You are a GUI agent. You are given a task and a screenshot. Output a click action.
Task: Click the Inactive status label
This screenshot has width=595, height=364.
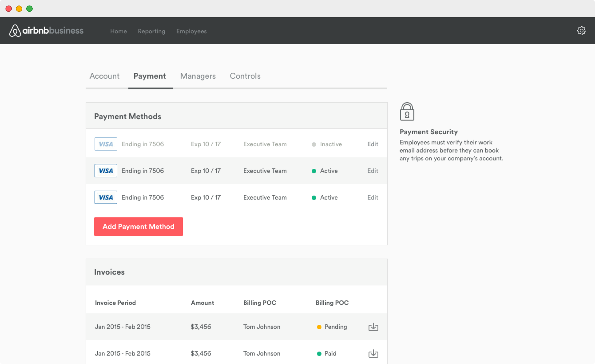(331, 144)
